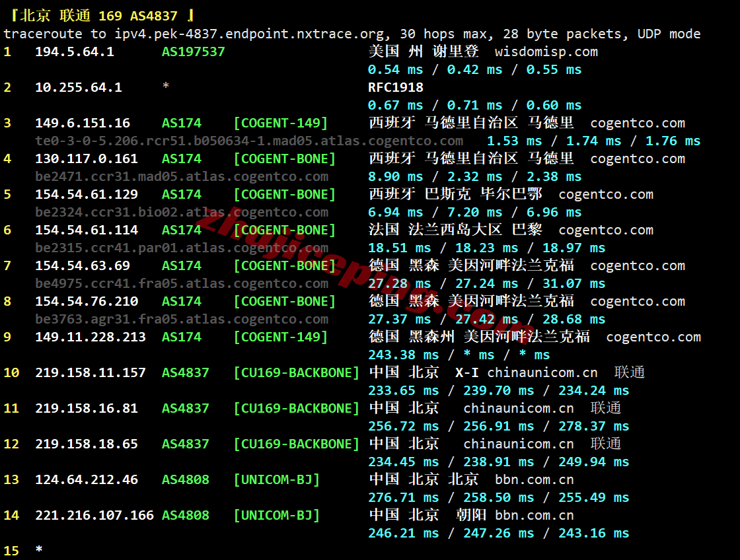740x560 pixels.
Task: Click location 中国 北京 朝阳 on hop 14
Action: [x=428, y=514]
